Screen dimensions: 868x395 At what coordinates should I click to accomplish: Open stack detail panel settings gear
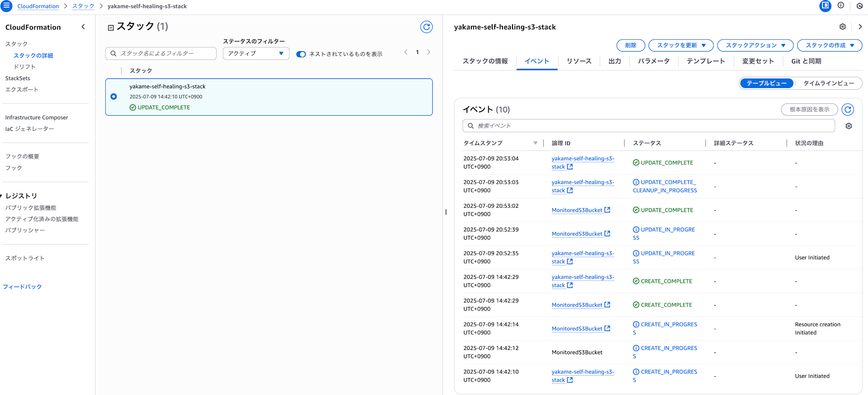point(842,27)
